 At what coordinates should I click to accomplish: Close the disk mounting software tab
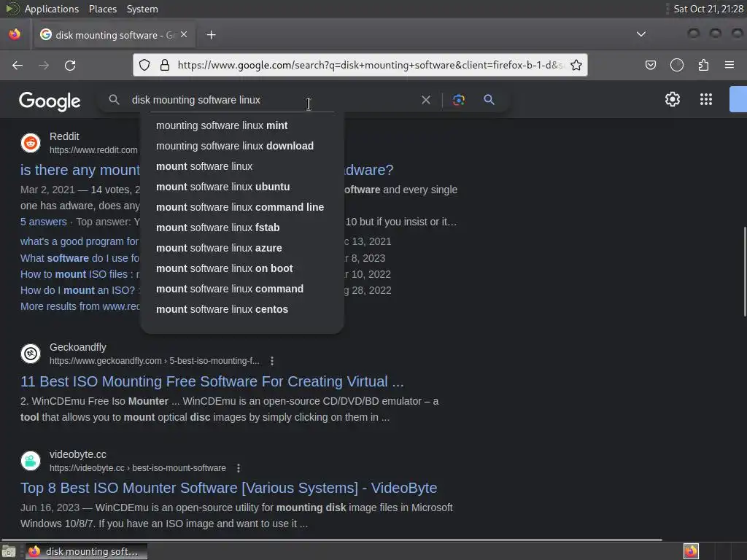point(184,35)
